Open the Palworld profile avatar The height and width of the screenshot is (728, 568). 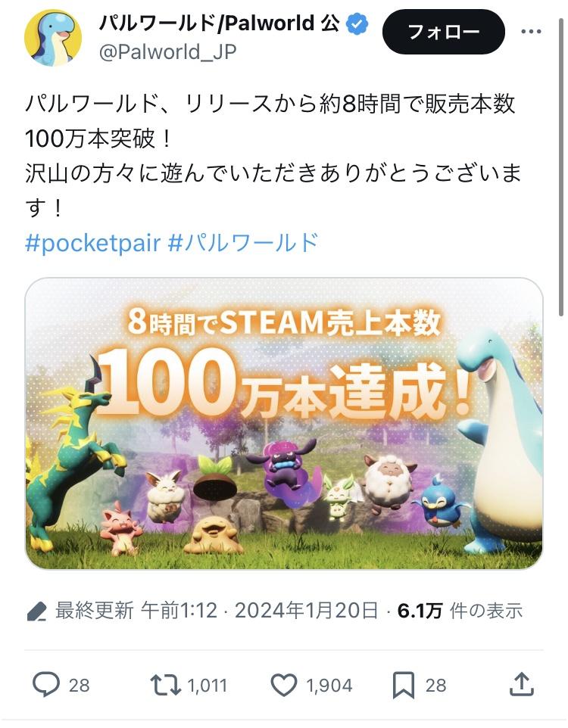[52, 37]
